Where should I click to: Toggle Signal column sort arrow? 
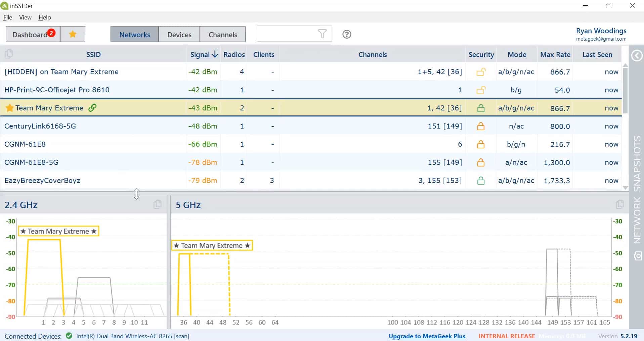[215, 54]
